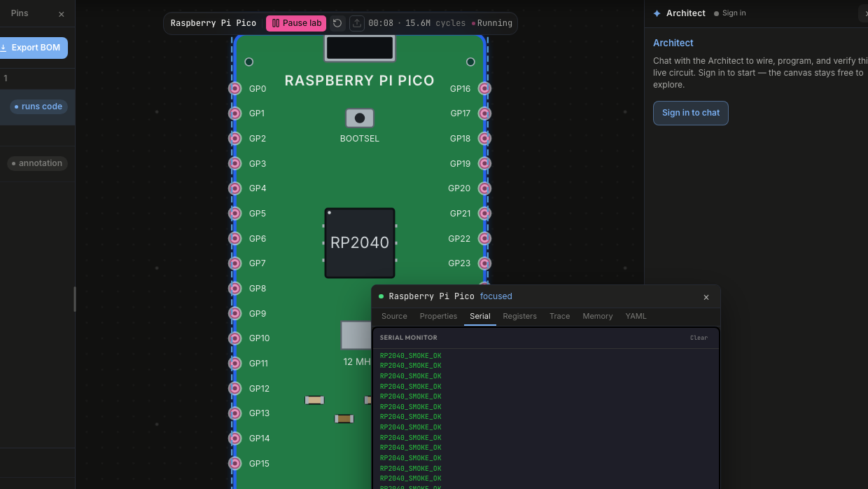The image size is (868, 489).
Task: Click the GP3 pin pad
Action: click(235, 163)
